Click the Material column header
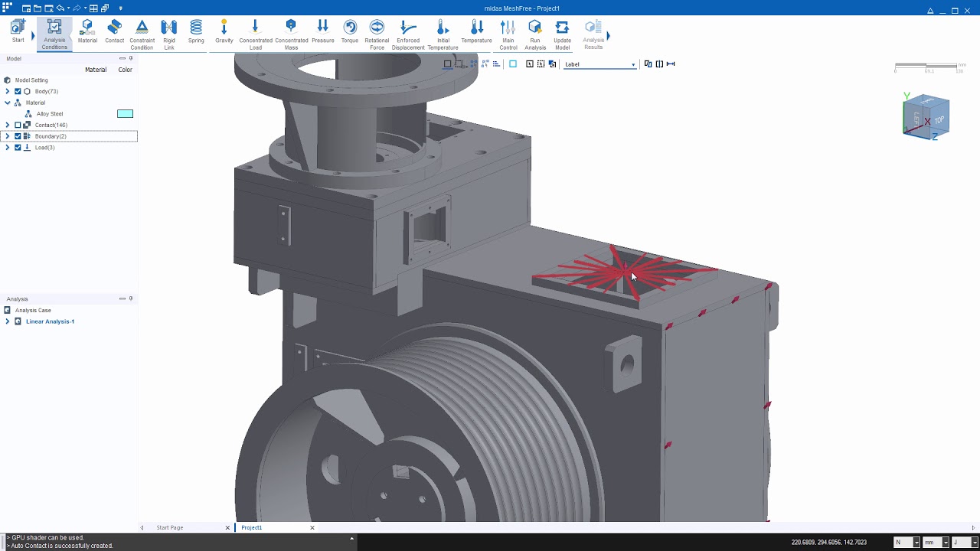 coord(96,70)
